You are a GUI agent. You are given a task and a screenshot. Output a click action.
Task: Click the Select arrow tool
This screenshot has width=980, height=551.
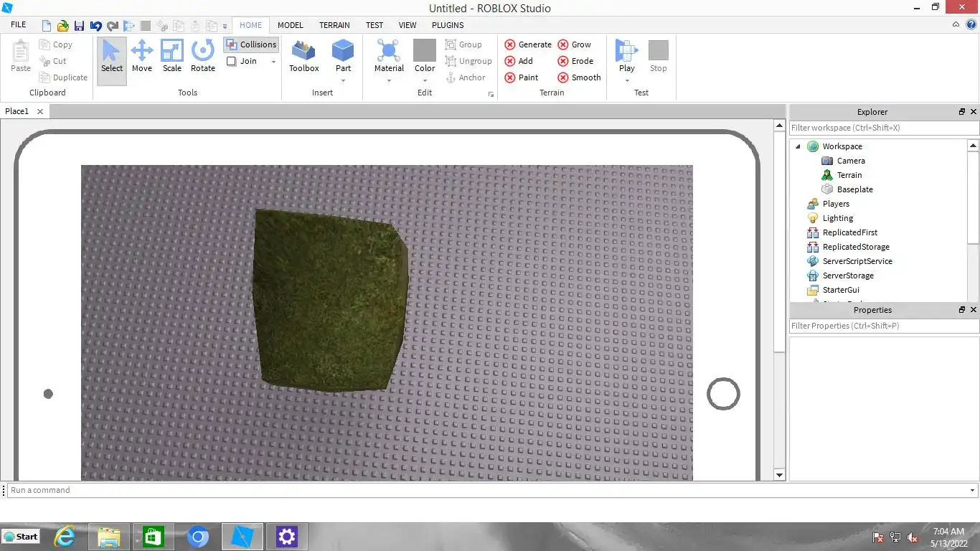[112, 61]
